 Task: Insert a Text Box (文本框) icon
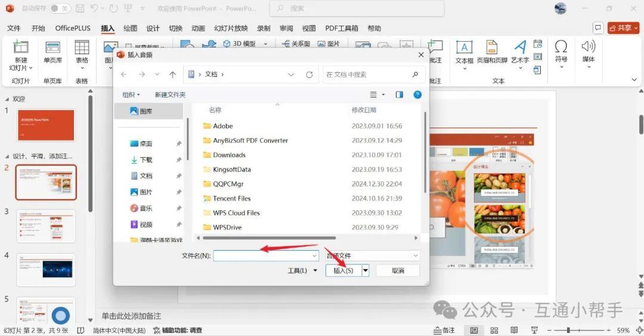[464, 47]
